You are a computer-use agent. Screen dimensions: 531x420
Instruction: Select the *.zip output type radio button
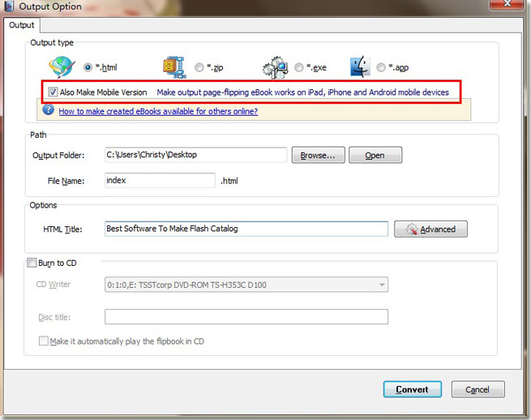[x=199, y=67]
